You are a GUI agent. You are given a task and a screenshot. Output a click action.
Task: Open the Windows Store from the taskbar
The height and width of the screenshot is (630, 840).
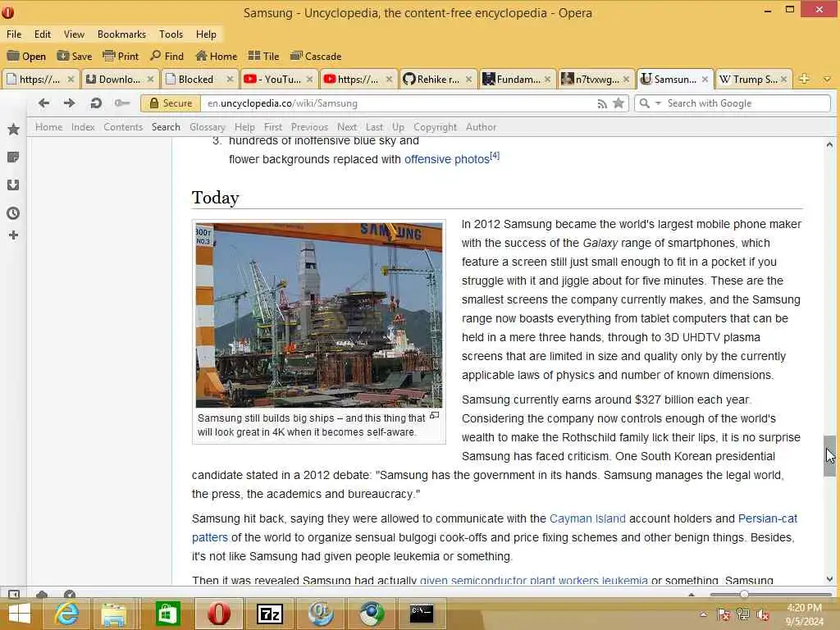[167, 614]
